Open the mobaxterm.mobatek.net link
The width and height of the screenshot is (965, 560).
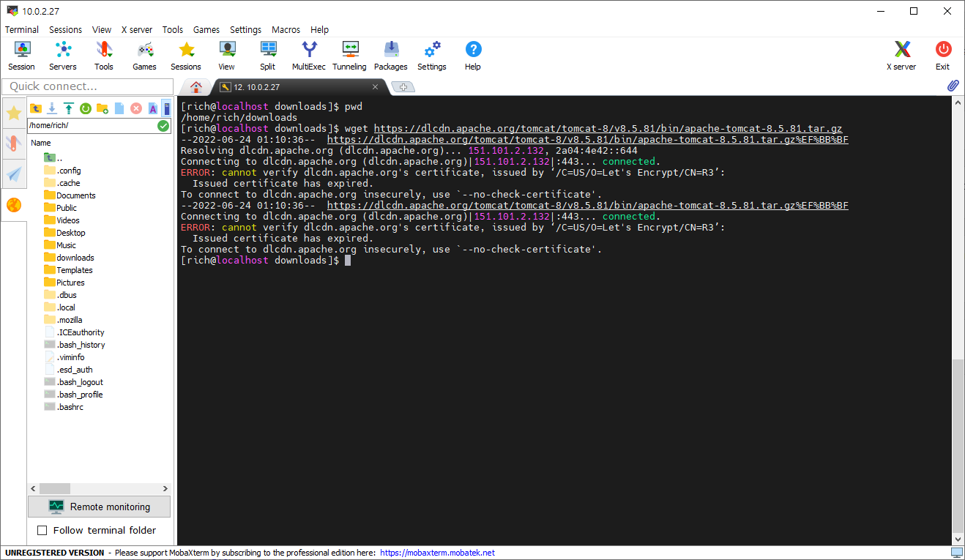click(437, 553)
